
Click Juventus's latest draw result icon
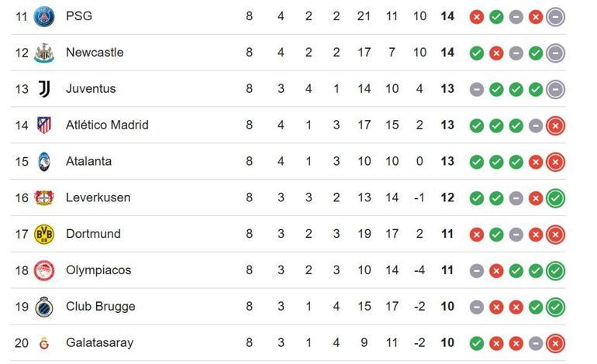(x=555, y=89)
